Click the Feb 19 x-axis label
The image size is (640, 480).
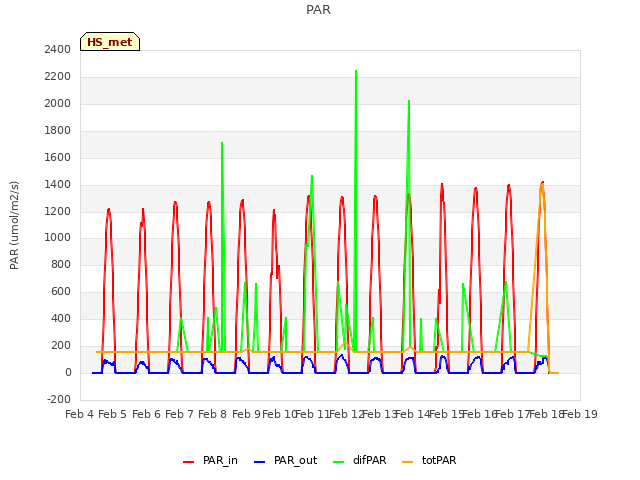coord(580,414)
